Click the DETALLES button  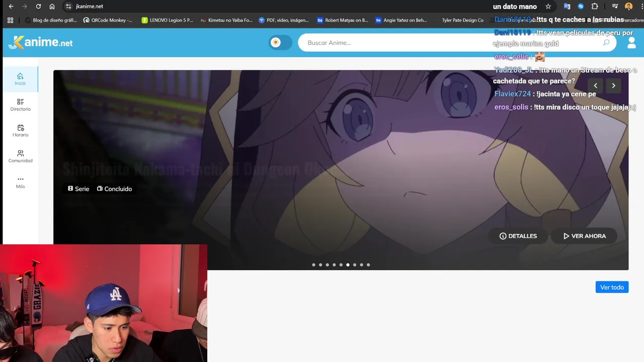pyautogui.click(x=518, y=236)
